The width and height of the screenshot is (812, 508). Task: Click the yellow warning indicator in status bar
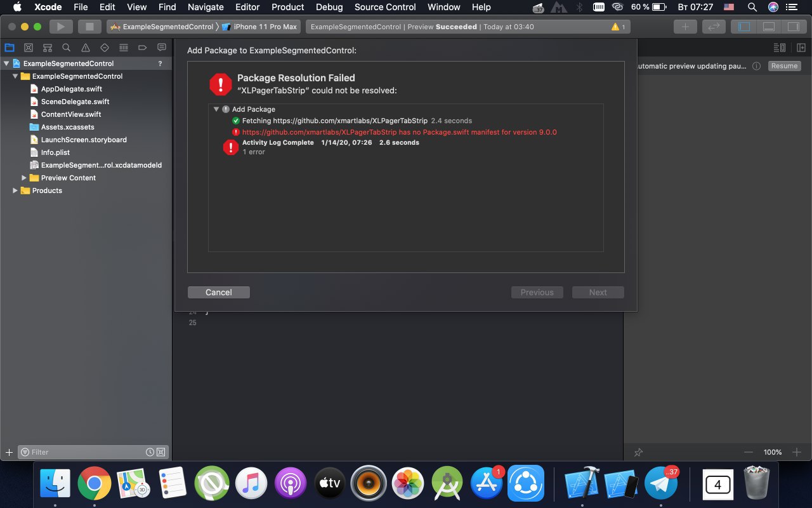point(618,27)
